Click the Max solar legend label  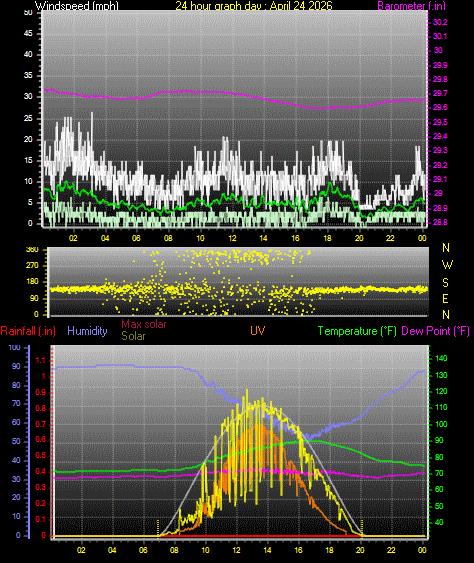click(x=144, y=324)
